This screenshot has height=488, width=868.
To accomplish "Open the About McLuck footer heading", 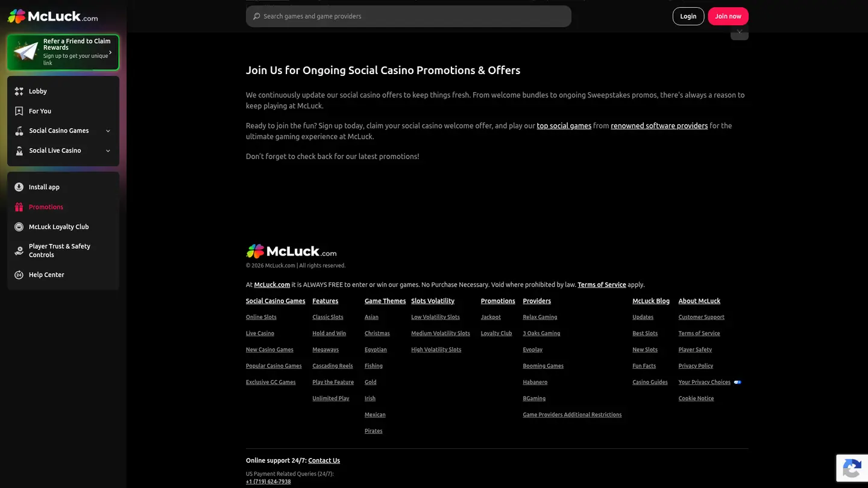I will [699, 301].
